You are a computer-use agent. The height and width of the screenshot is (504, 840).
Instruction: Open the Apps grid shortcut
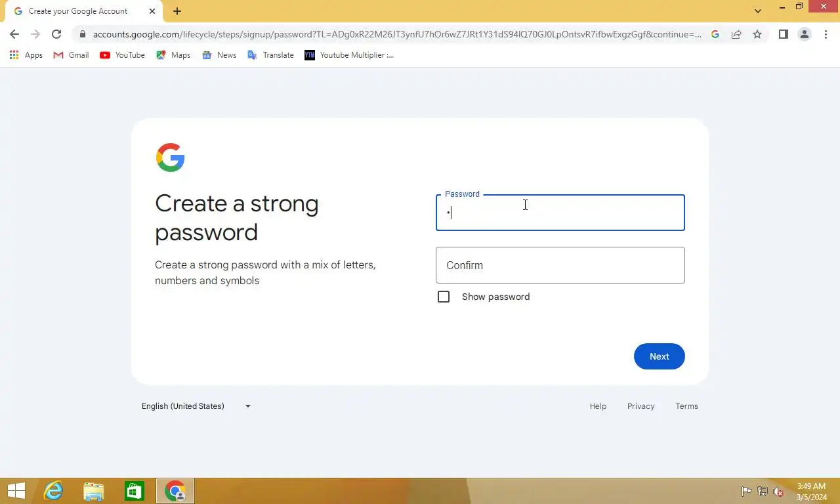tap(26, 55)
